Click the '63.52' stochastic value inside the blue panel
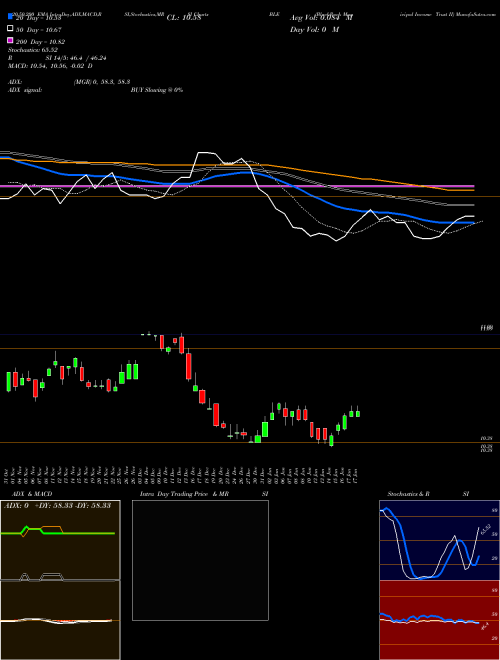This screenshot has height=660, width=500. (485, 529)
